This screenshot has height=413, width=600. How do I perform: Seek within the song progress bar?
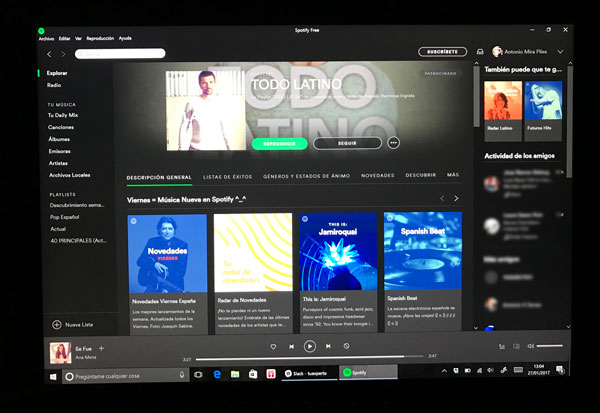point(309,357)
